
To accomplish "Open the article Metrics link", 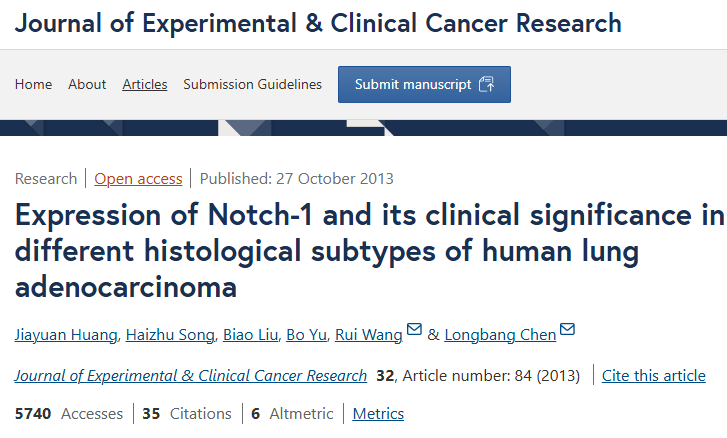I will point(378,413).
